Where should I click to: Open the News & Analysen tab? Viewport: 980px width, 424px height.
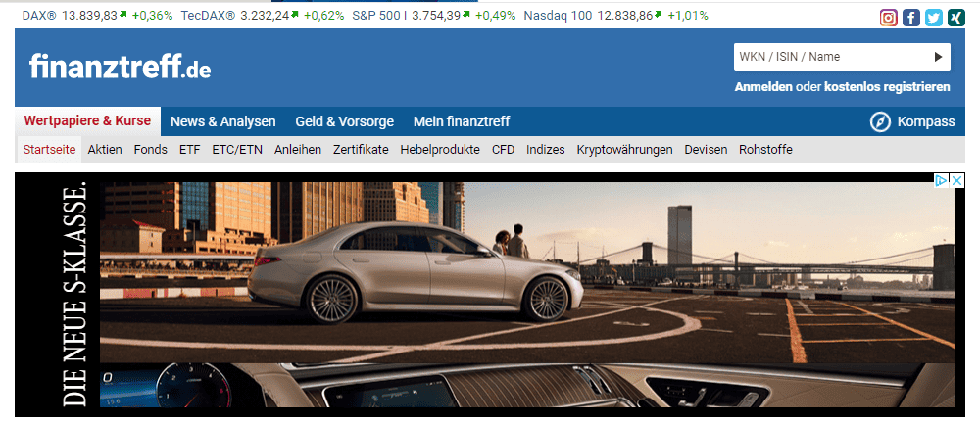pyautogui.click(x=223, y=121)
